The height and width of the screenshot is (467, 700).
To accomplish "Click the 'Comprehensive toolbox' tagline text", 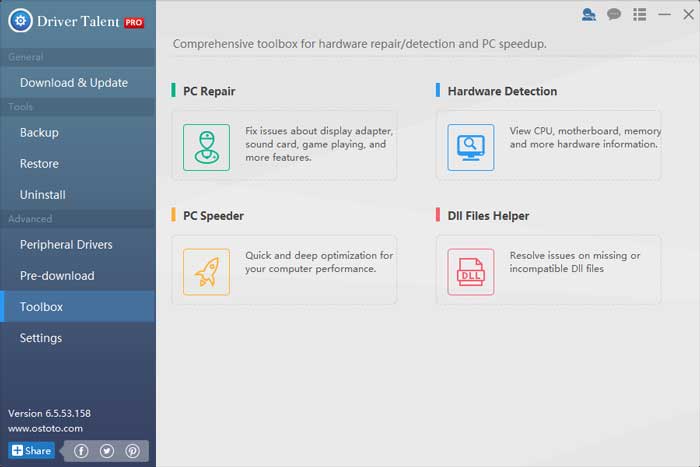I will (359, 44).
